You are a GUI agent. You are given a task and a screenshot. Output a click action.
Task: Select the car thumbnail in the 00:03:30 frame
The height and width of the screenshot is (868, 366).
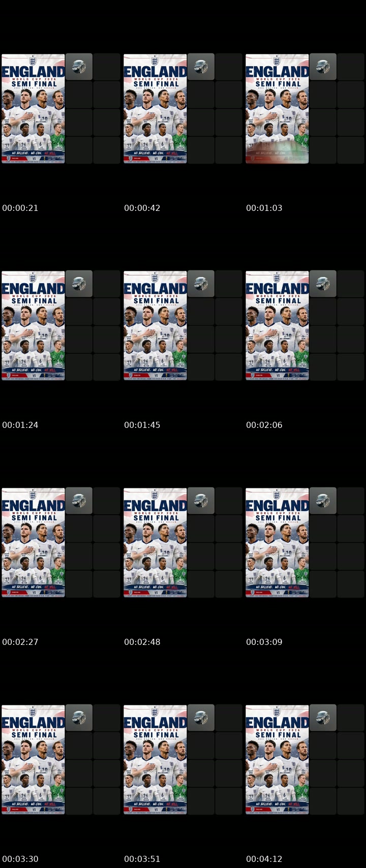(x=79, y=718)
